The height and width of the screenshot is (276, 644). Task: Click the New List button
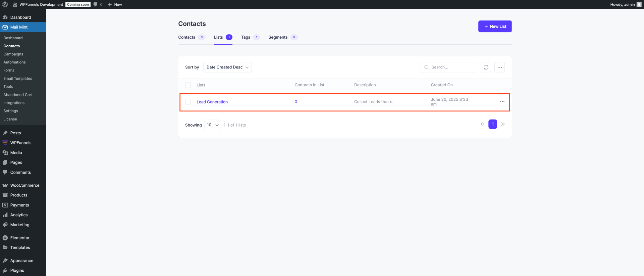pyautogui.click(x=495, y=27)
